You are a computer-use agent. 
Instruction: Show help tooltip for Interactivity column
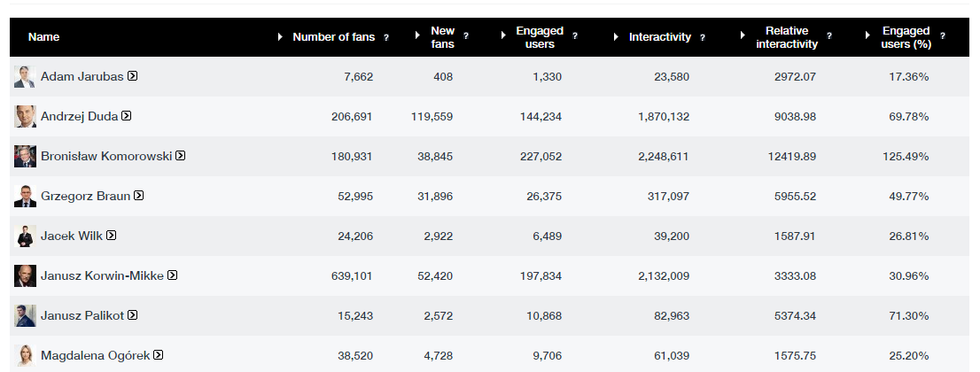click(x=702, y=37)
